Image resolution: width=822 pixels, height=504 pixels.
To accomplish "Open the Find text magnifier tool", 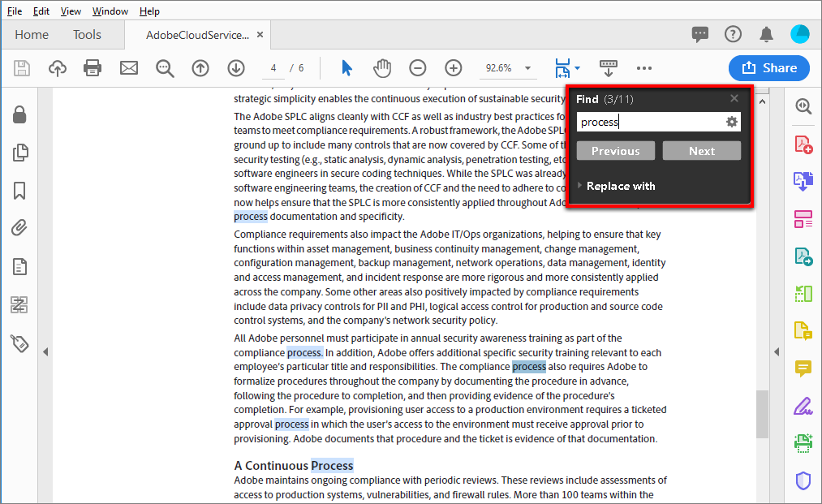I will 165,68.
